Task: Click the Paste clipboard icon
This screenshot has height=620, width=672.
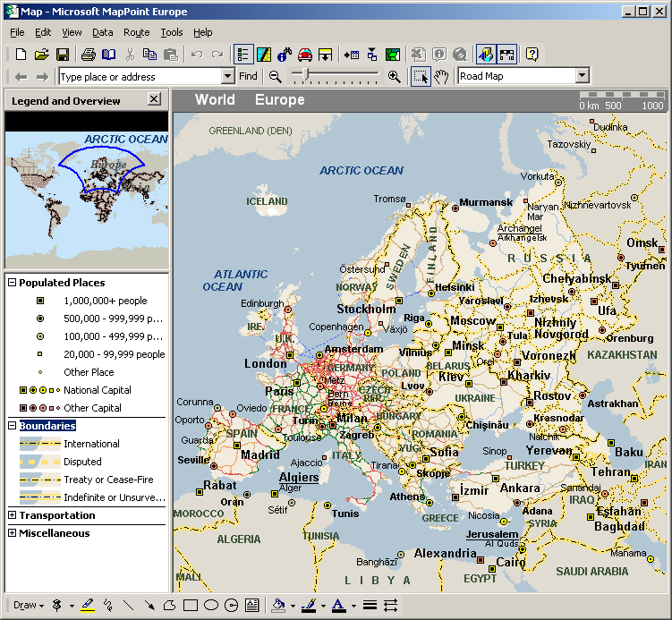Action: click(171, 55)
